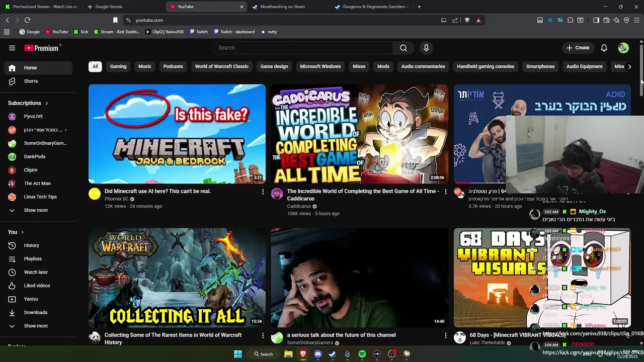Open the 'Is this fake?' Minecraft thumbnail
The width and height of the screenshot is (644, 362).
177,134
